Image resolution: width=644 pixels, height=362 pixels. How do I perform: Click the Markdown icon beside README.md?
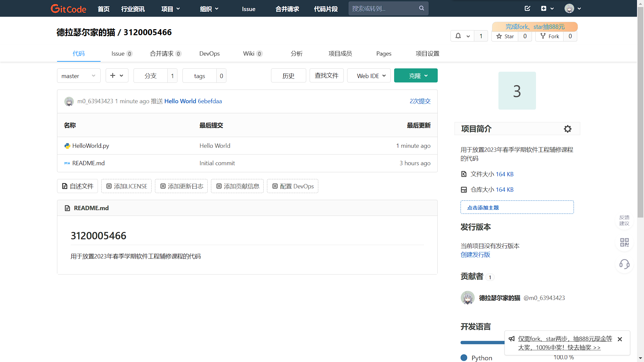pos(67,163)
